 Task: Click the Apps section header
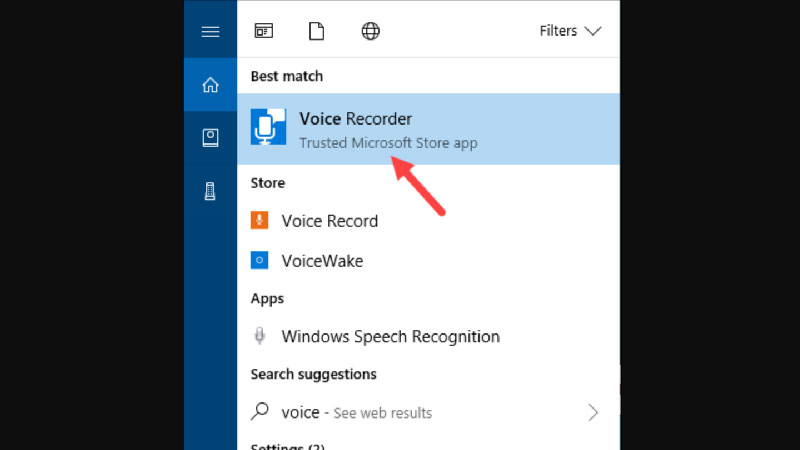click(267, 299)
